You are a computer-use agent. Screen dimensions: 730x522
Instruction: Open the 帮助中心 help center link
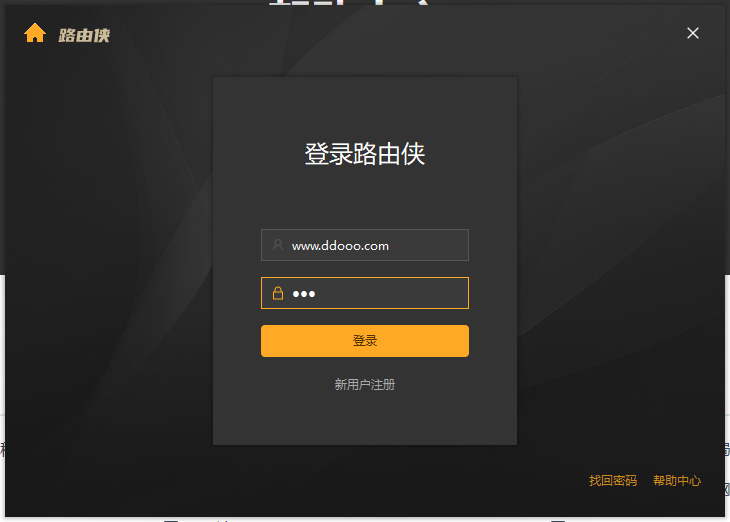coord(677,481)
